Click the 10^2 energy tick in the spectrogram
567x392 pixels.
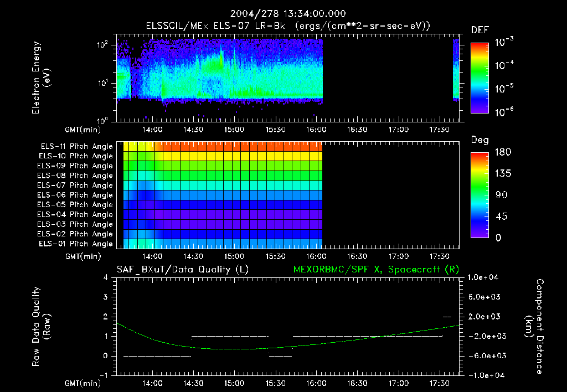tap(102, 45)
